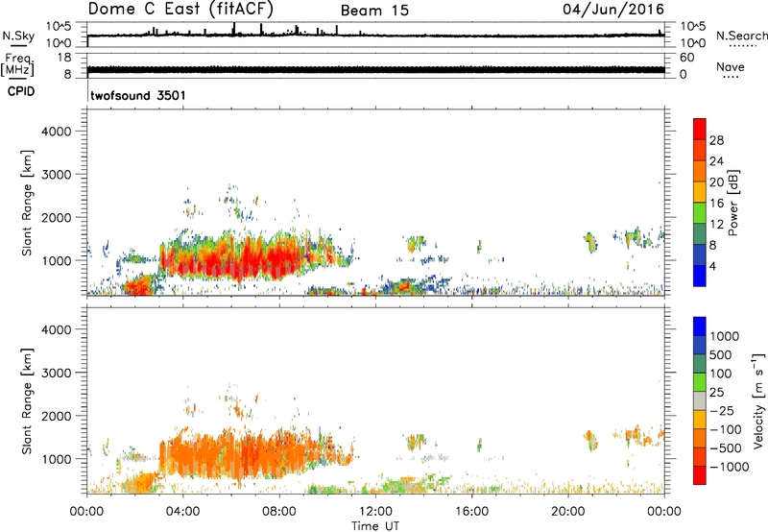Click the '3000' tick of the velocity panel

pyautogui.click(x=57, y=373)
